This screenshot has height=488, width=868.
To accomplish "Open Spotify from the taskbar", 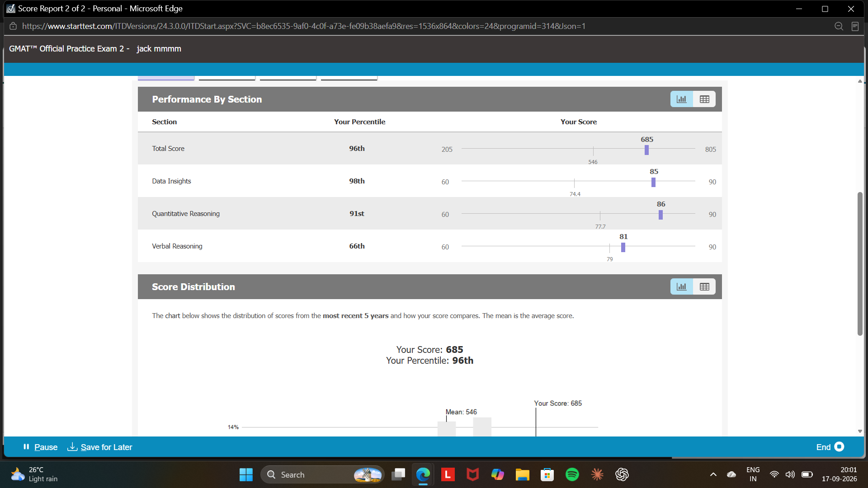I will (x=572, y=474).
